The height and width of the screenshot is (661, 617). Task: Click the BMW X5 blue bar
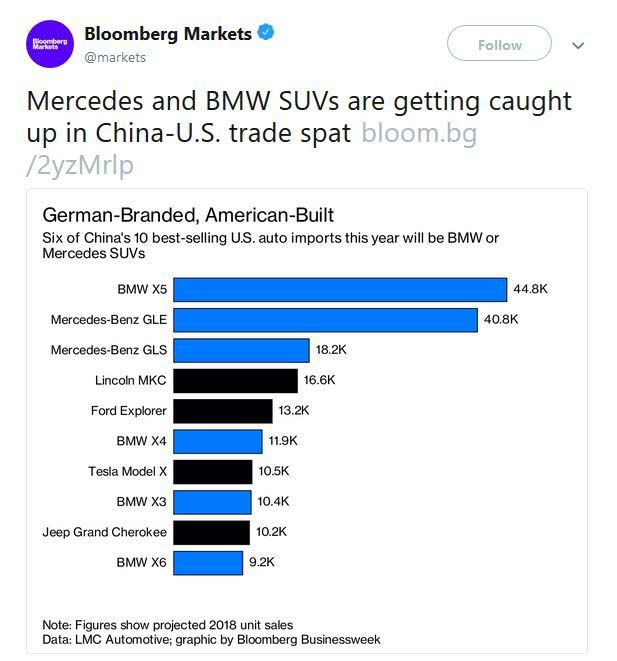point(340,290)
